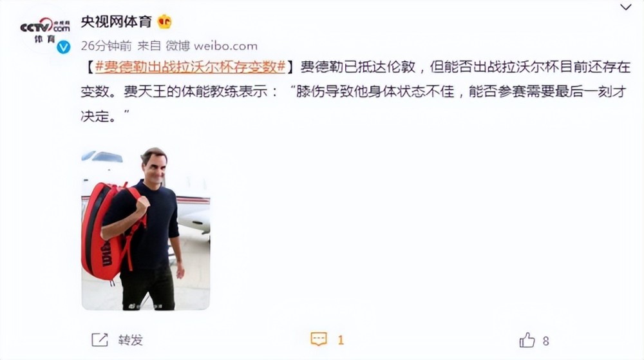Screen dimensions: 644x360
Task: Click the watermark at the photo's bottom
Action: coord(146,307)
